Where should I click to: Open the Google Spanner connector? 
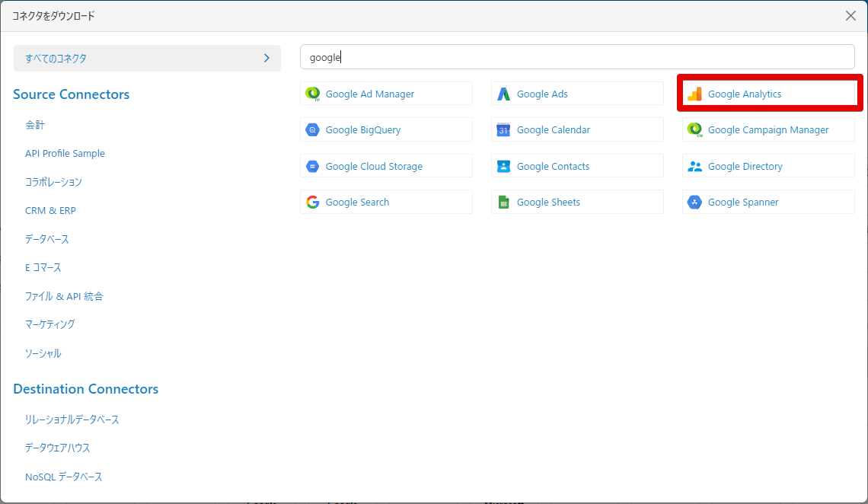[x=767, y=202]
